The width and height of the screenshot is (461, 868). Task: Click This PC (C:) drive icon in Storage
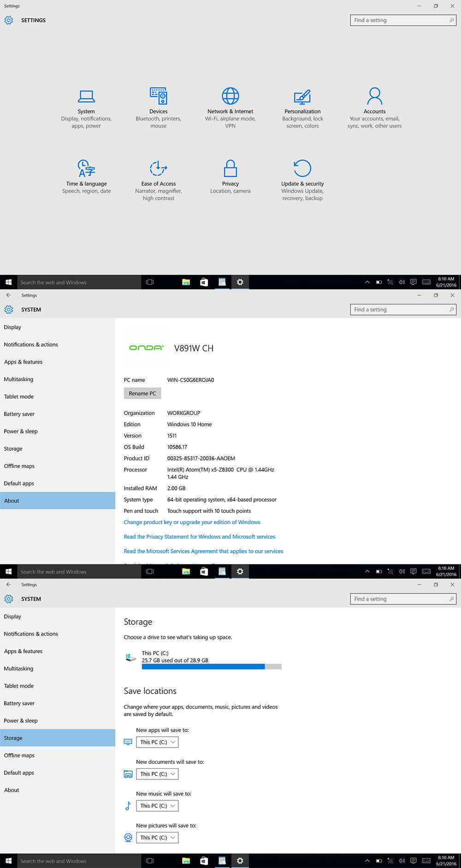pyautogui.click(x=130, y=657)
